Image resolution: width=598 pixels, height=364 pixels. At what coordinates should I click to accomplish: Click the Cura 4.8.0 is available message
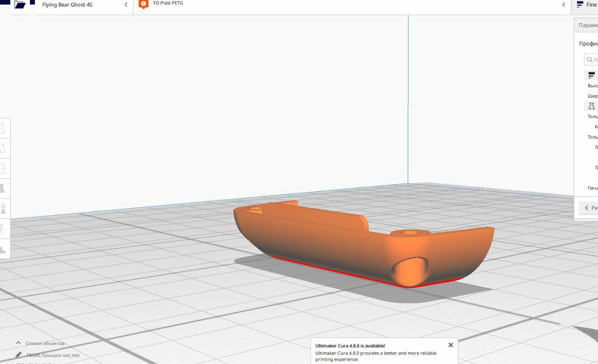click(x=350, y=346)
